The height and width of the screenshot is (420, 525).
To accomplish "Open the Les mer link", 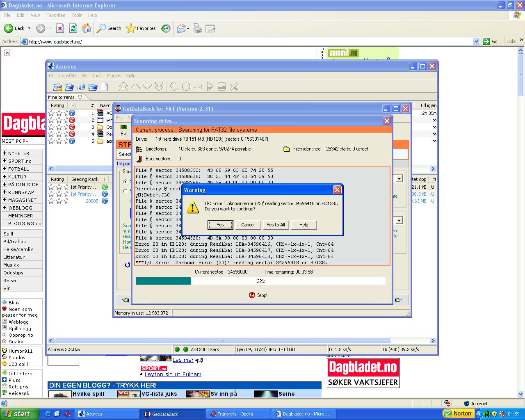I will click(183, 360).
